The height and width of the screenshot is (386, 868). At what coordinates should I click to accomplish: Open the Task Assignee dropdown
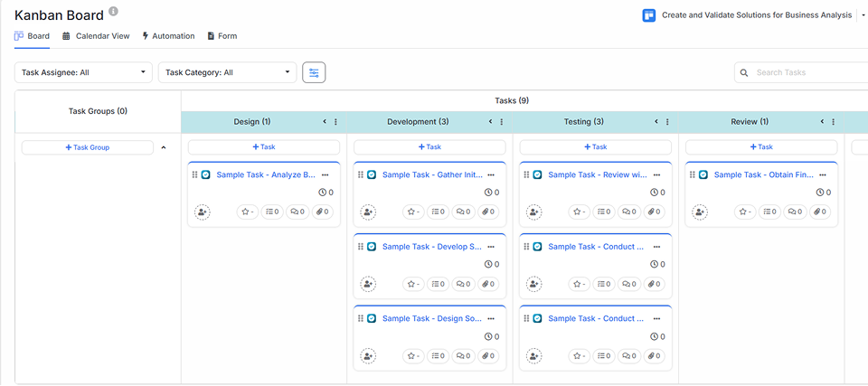83,72
